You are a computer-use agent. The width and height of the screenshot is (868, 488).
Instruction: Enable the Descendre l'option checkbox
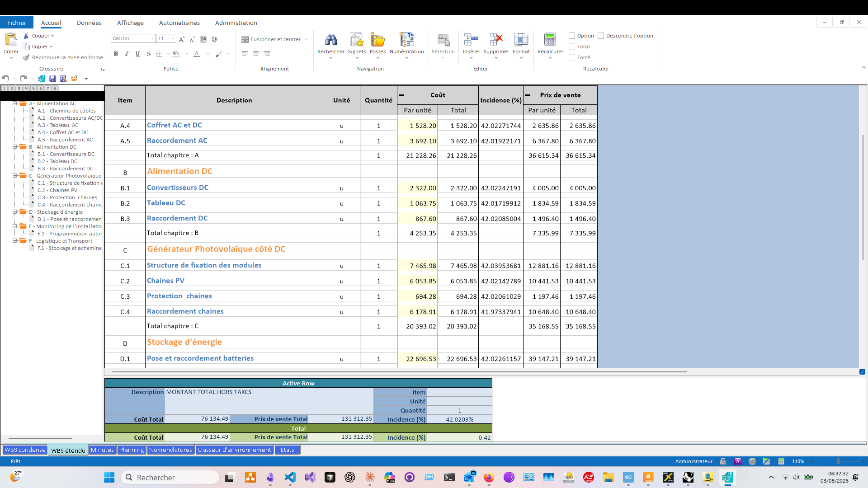point(601,36)
